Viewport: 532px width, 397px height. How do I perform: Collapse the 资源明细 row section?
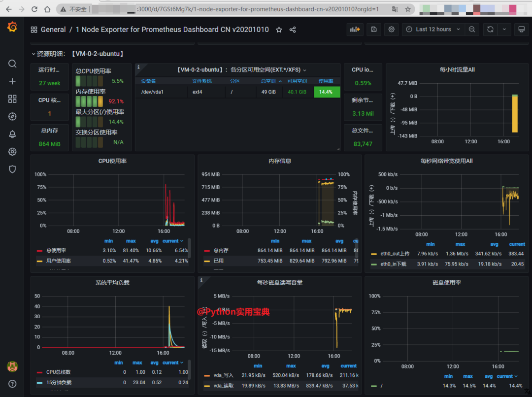pos(33,54)
